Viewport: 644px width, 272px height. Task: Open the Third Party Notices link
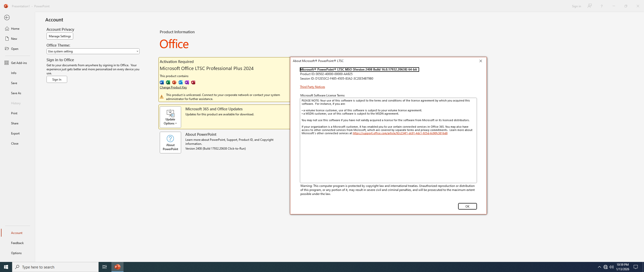coord(312,87)
